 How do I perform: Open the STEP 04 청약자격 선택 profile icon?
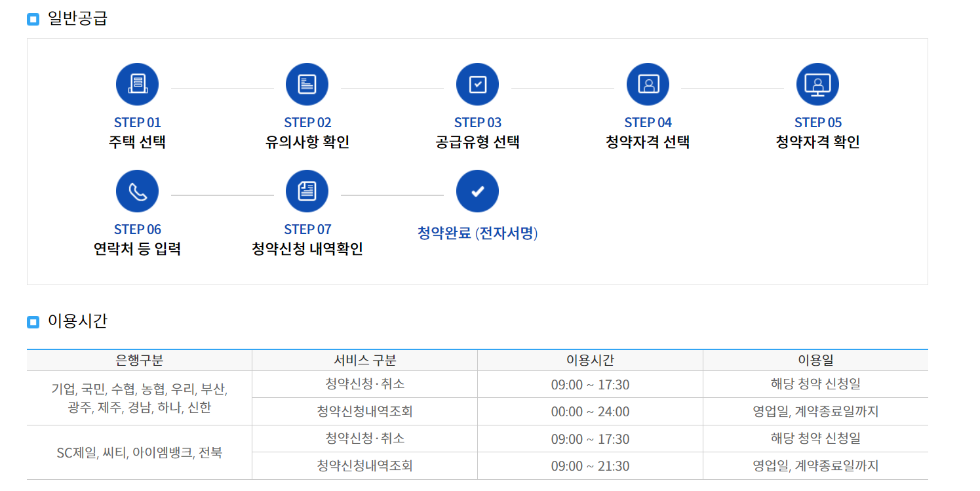click(x=648, y=84)
